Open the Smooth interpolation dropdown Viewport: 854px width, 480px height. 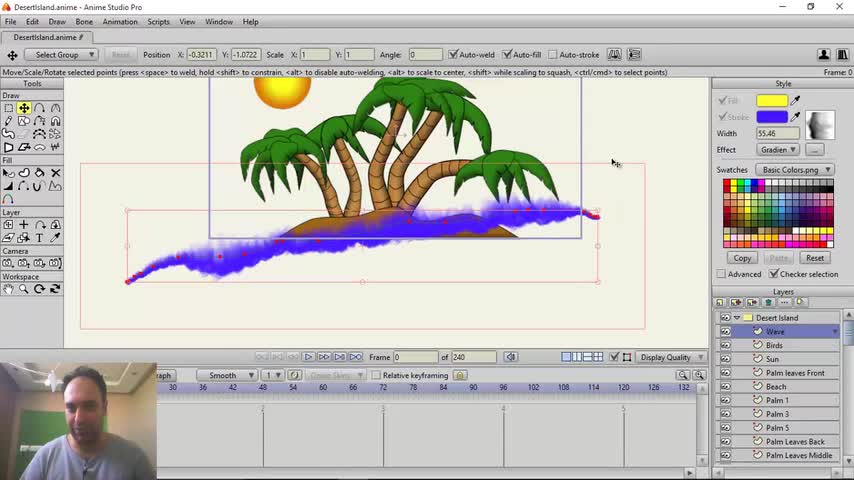227,375
